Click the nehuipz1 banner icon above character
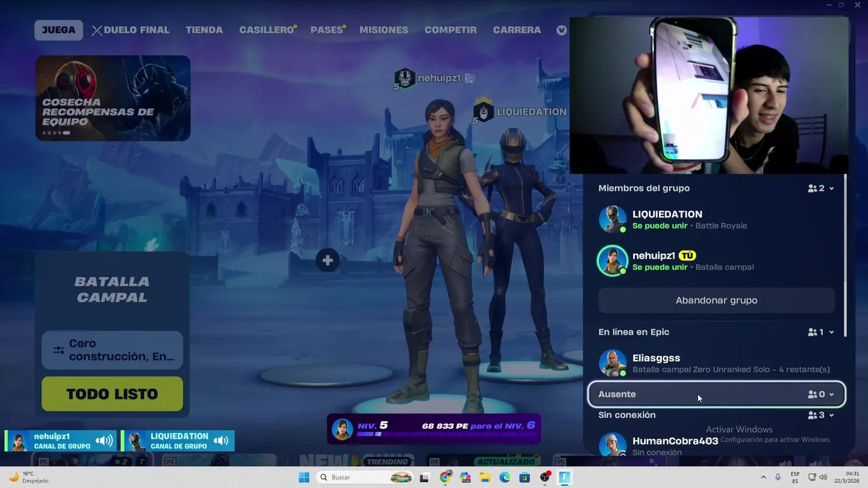Image resolution: width=868 pixels, height=488 pixels. tap(404, 78)
